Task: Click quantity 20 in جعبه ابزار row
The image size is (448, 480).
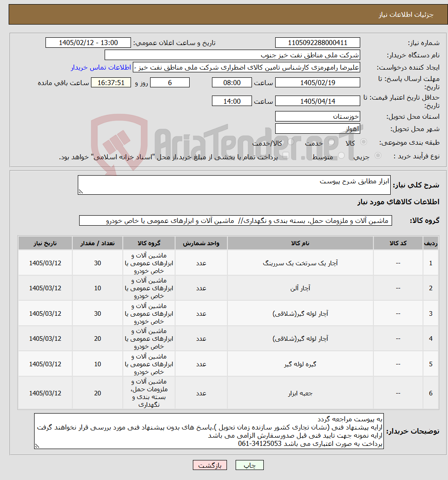Action: (97, 393)
